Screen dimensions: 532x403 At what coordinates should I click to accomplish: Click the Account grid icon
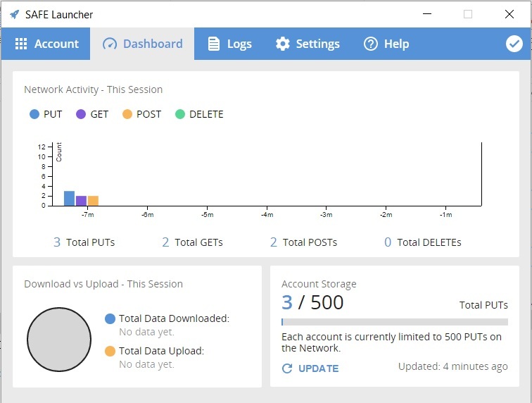[21, 44]
